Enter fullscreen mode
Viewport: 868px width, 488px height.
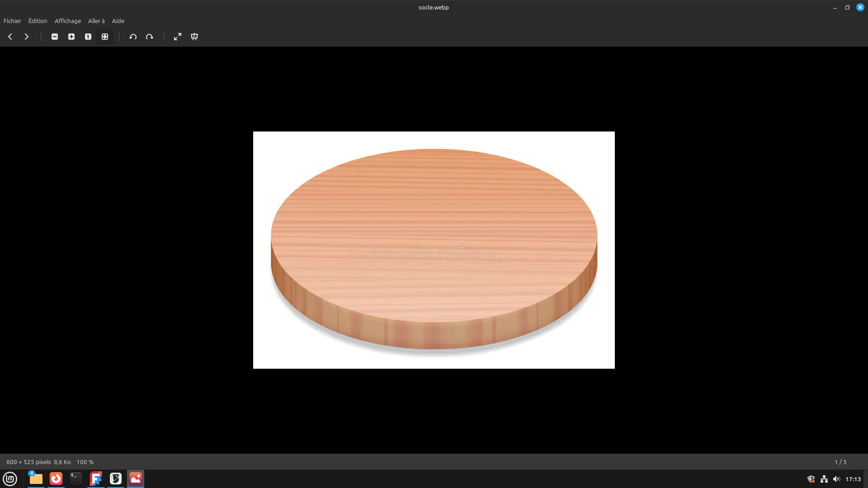[x=178, y=37]
